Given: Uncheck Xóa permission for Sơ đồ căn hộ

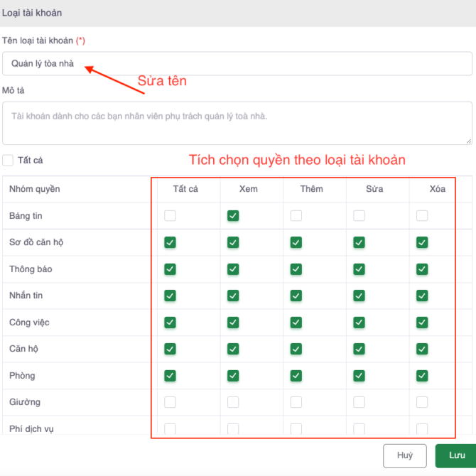Looking at the screenshot, I should tap(422, 242).
